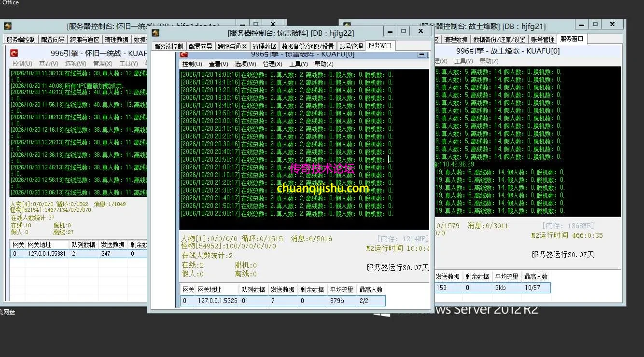Open the 管理(X) menu in the 惊雷破阵 window

(x=273, y=64)
